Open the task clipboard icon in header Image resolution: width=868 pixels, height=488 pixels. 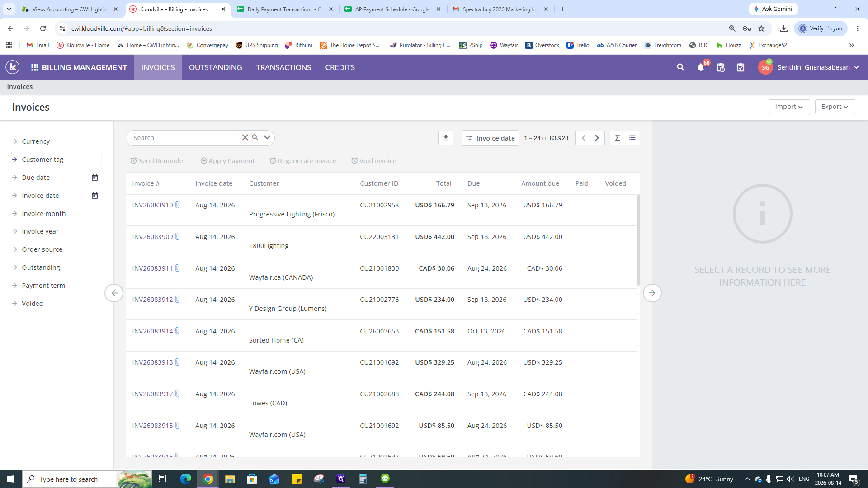point(741,67)
